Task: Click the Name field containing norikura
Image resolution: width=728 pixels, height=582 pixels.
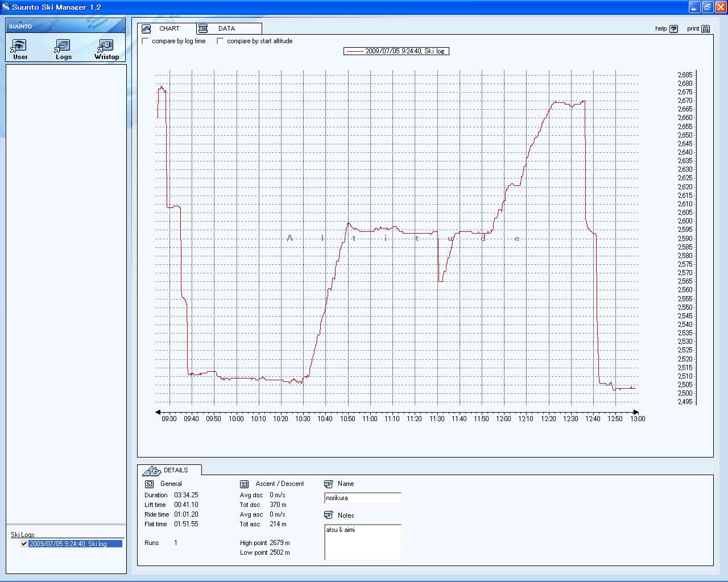Action: pos(362,498)
